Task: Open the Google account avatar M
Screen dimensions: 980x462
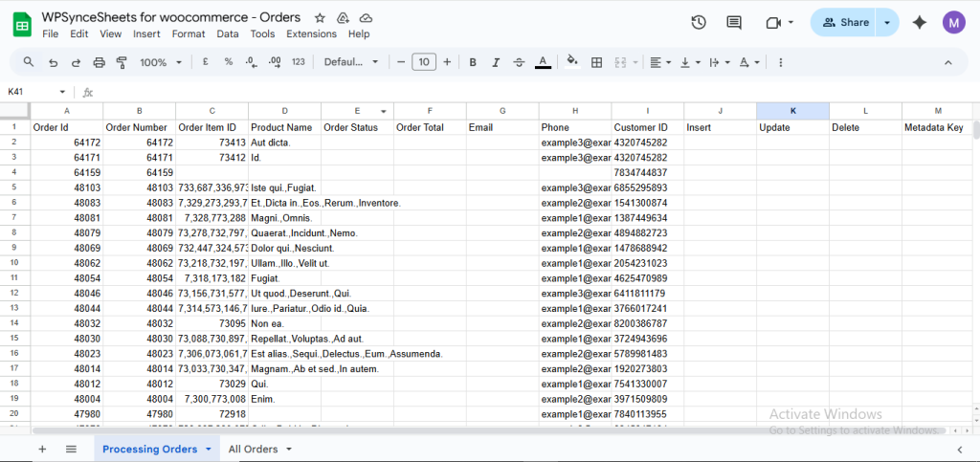Action: pyautogui.click(x=954, y=22)
